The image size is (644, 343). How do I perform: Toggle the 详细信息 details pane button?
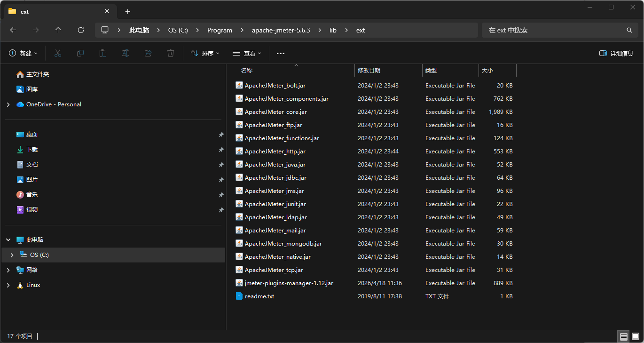(616, 54)
